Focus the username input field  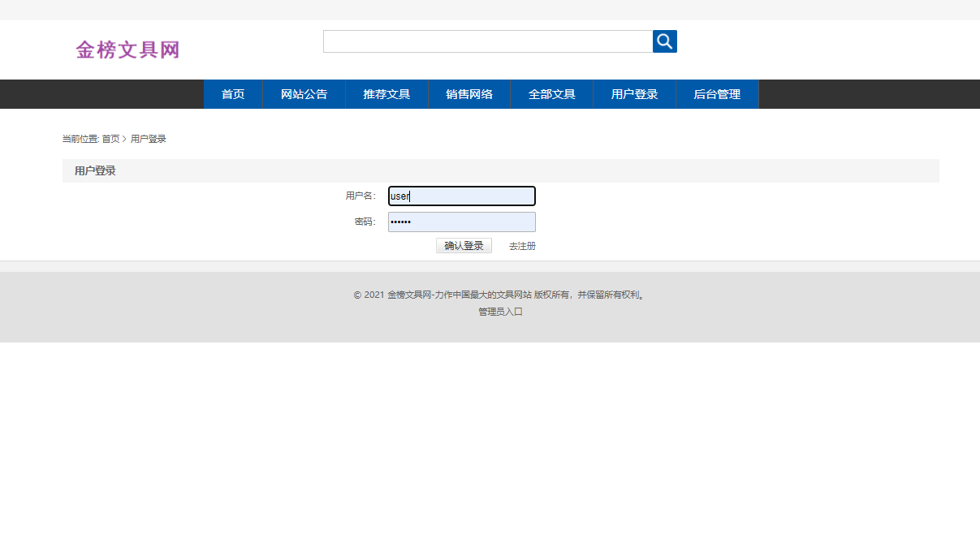point(461,196)
